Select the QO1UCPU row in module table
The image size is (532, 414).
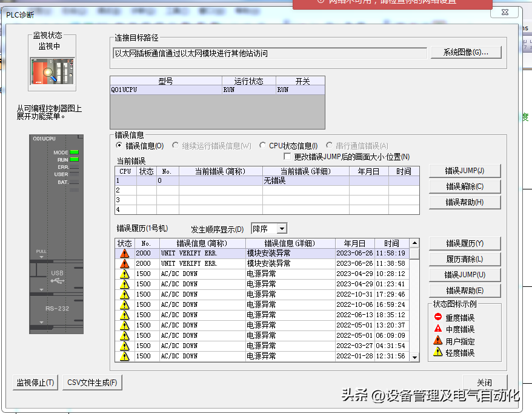point(165,90)
